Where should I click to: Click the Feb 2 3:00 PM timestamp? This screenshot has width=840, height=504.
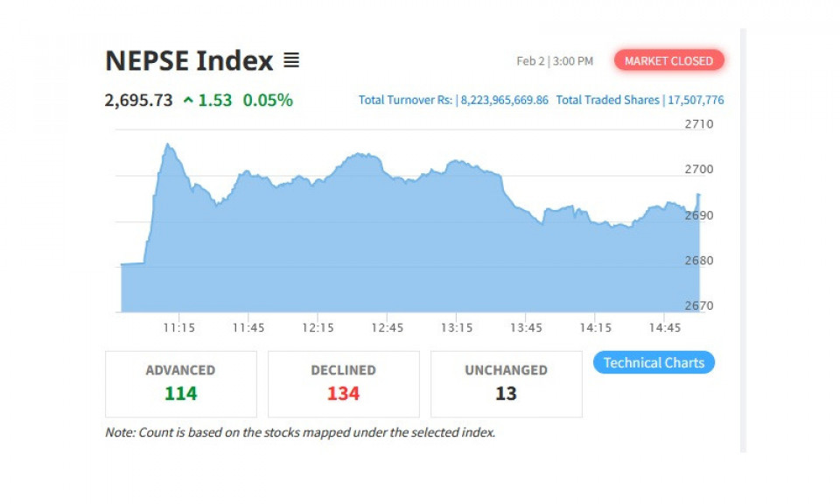(x=555, y=61)
